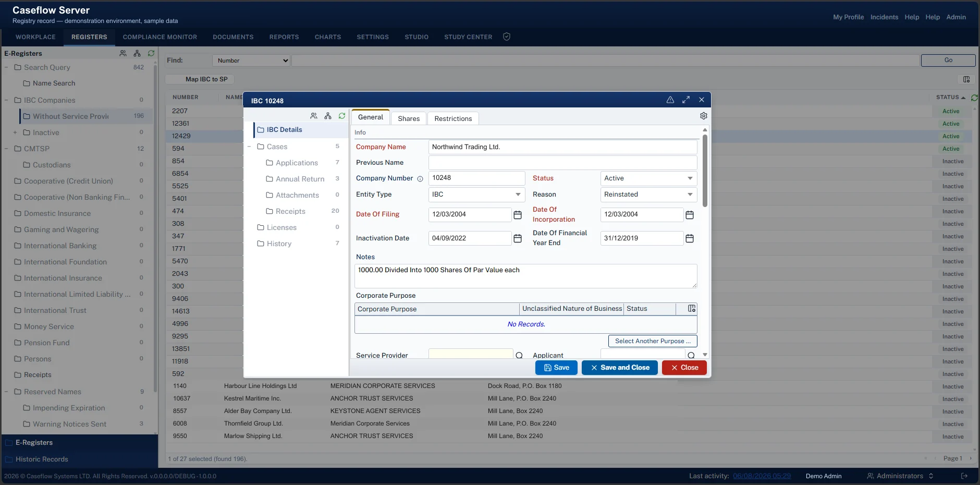Open History in the dialog tree

click(x=279, y=244)
